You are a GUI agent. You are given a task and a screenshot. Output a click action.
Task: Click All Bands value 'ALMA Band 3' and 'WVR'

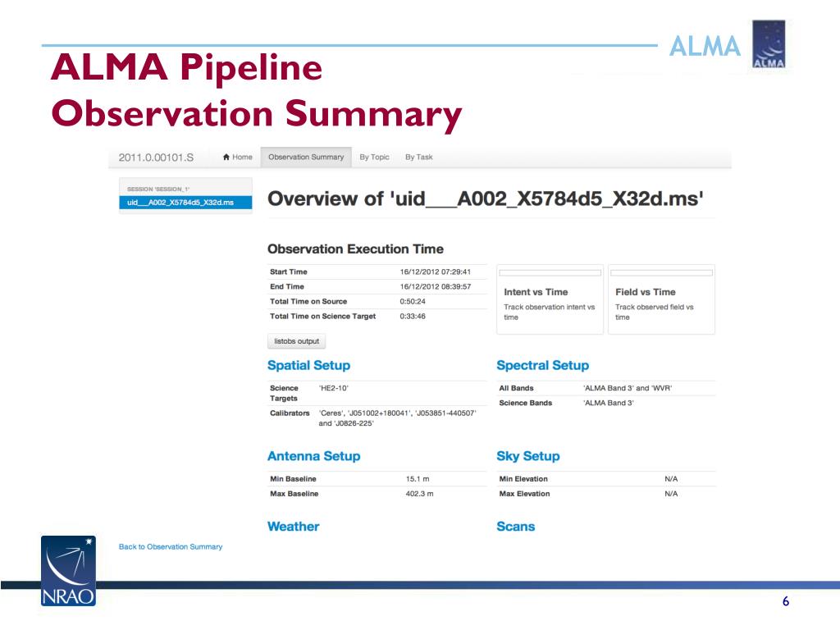coord(628,388)
